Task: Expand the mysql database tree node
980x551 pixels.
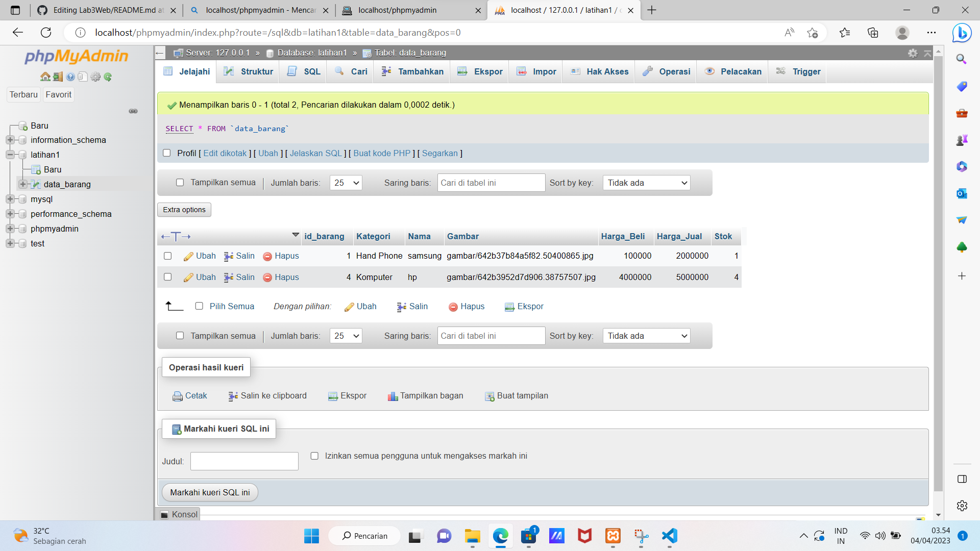Action: point(10,199)
